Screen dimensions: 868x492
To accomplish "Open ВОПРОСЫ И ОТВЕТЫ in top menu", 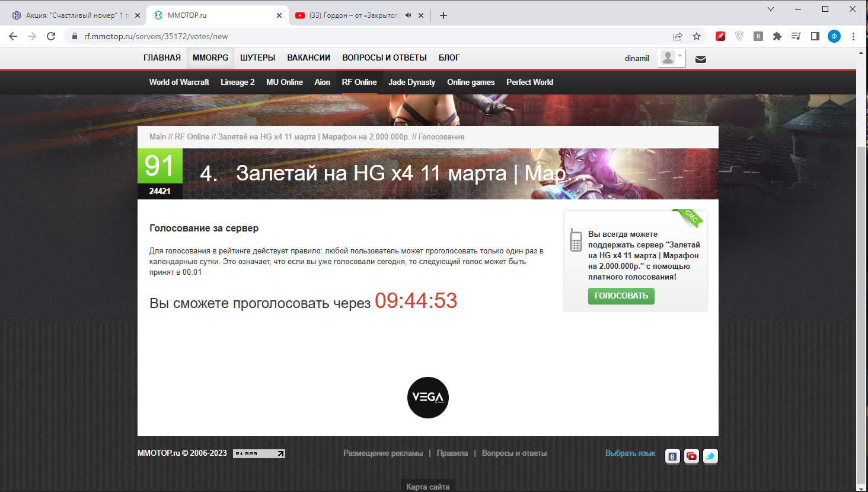I will tap(384, 58).
